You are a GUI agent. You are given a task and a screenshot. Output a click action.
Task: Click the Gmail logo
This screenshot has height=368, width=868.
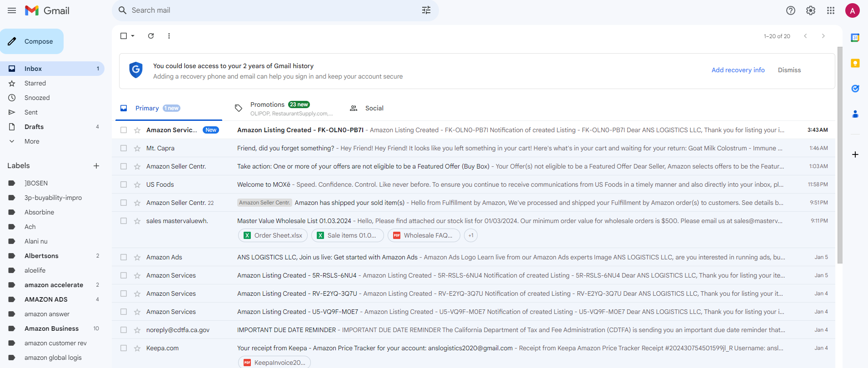pyautogui.click(x=47, y=10)
